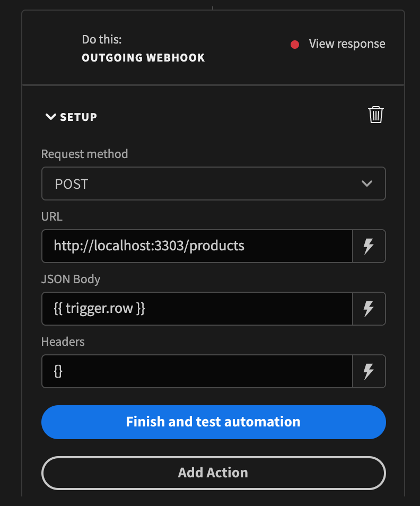Screen dimensions: 420x506
Task: Click the small handle at the panel top
Action: 213,6
